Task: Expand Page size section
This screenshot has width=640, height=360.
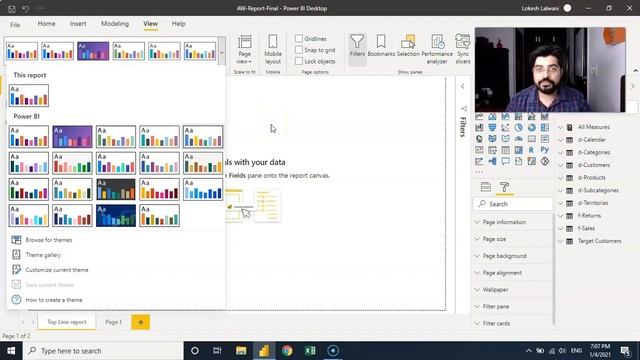Action: (513, 239)
